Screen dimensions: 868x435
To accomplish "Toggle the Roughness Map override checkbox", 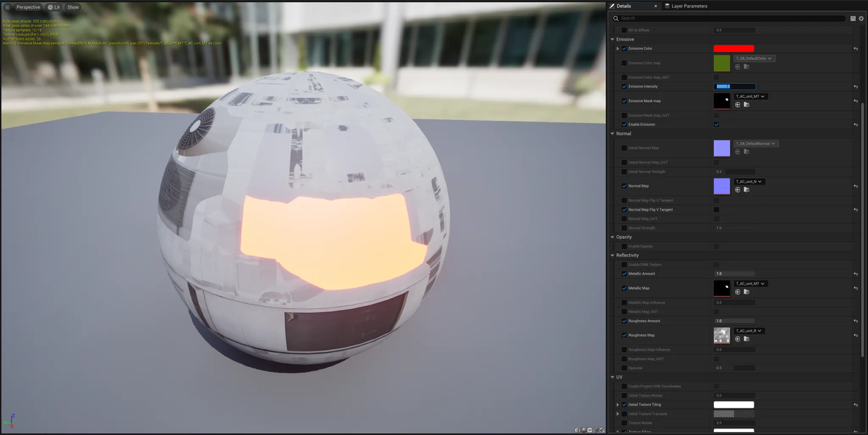I will pyautogui.click(x=624, y=335).
